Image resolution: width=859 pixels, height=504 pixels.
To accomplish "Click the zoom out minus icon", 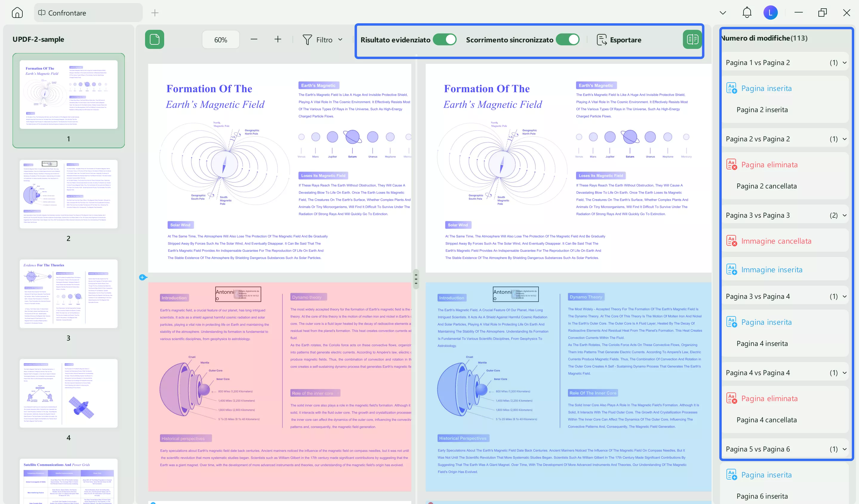I will pos(254,39).
